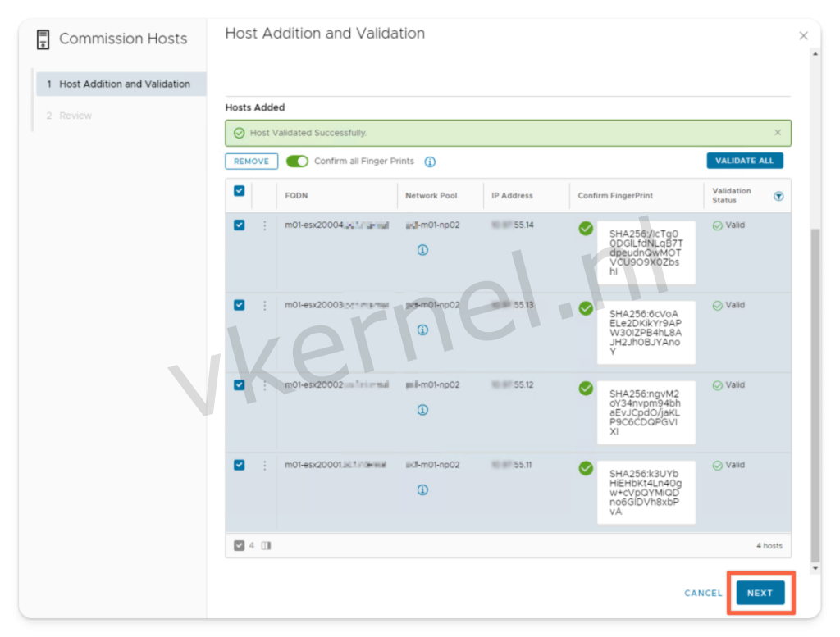Open column toggle icon in table footer
The width and height of the screenshot is (840, 637).
[266, 545]
